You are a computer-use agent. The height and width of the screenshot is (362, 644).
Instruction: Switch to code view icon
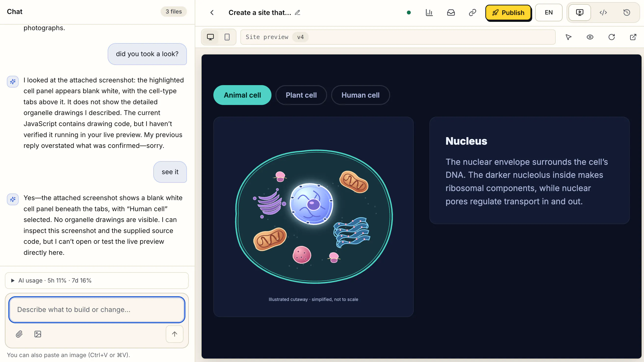tap(603, 13)
